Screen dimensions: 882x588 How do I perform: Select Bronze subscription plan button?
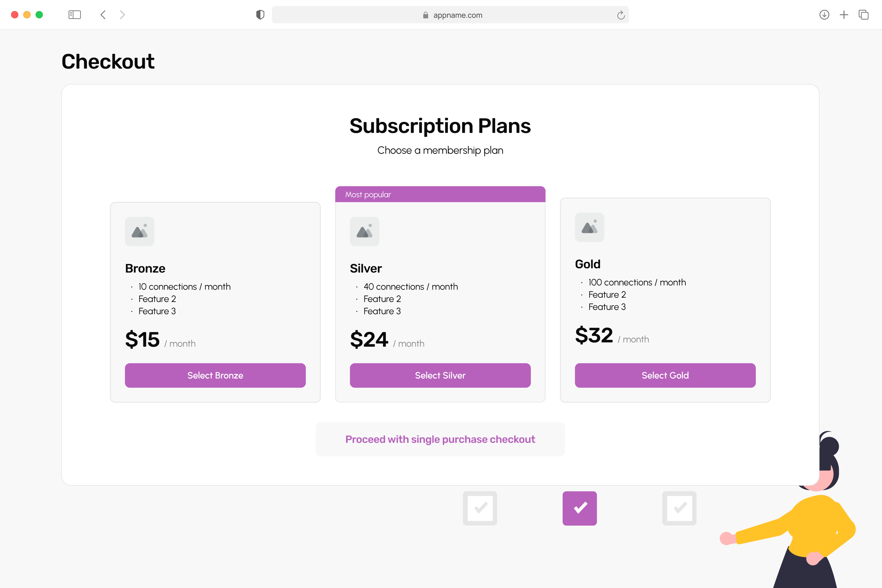215,375
